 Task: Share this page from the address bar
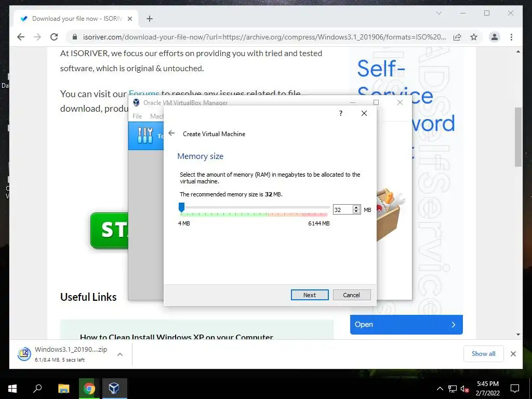(x=457, y=37)
